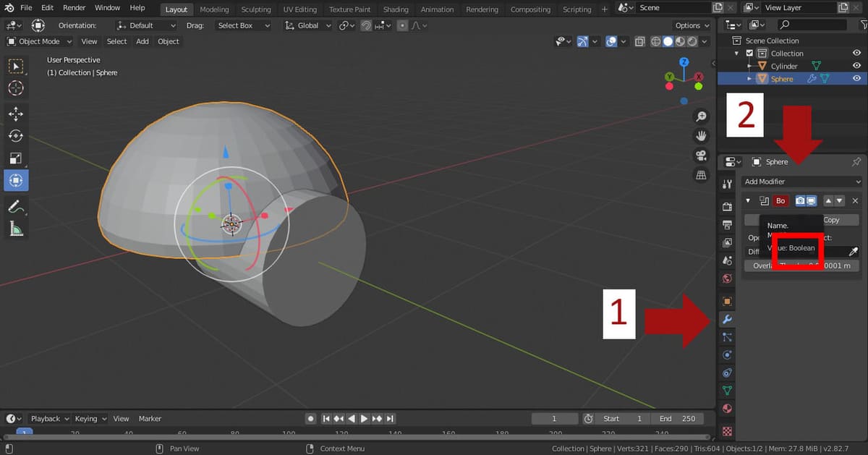This screenshot has width=868, height=455.
Task: Open the Object Mode dropdown
Action: click(x=40, y=41)
